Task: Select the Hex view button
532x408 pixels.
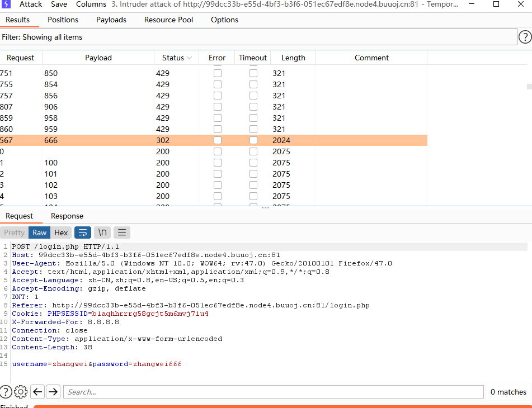Action: [x=61, y=233]
